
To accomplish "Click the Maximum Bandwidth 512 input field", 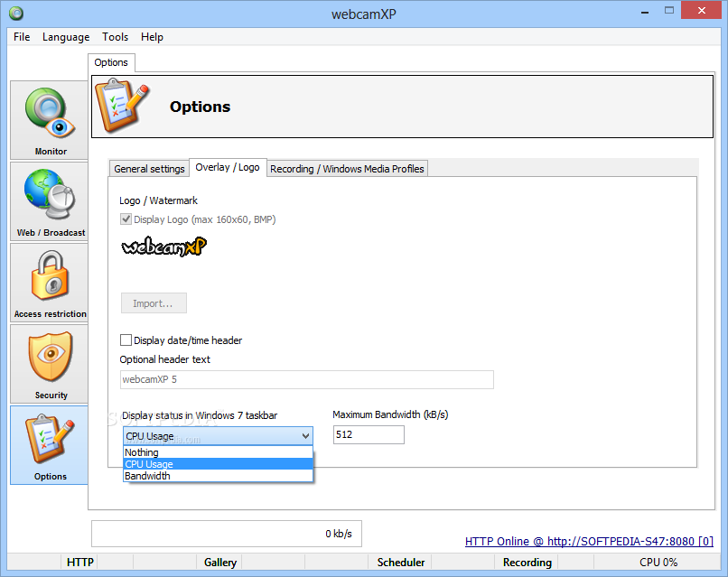I will [x=369, y=434].
